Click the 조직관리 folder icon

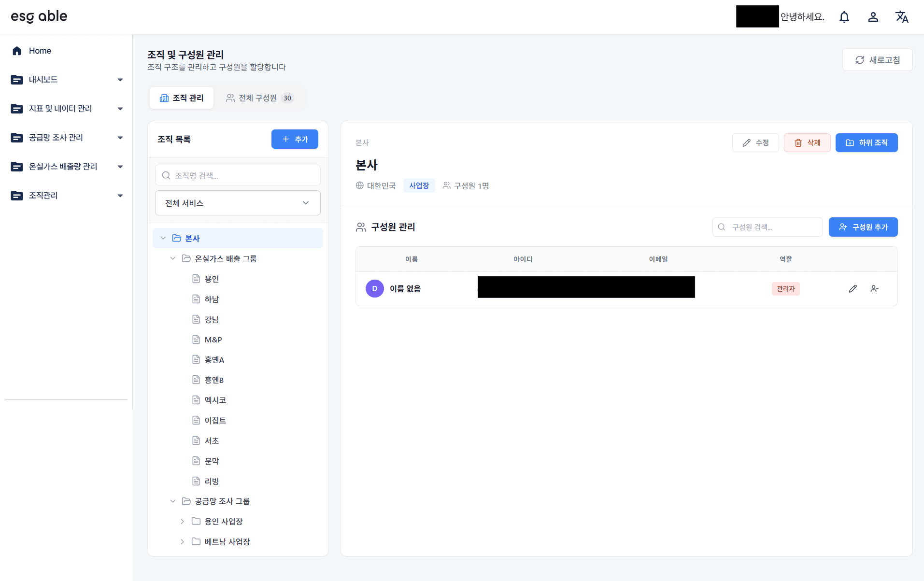[17, 196]
